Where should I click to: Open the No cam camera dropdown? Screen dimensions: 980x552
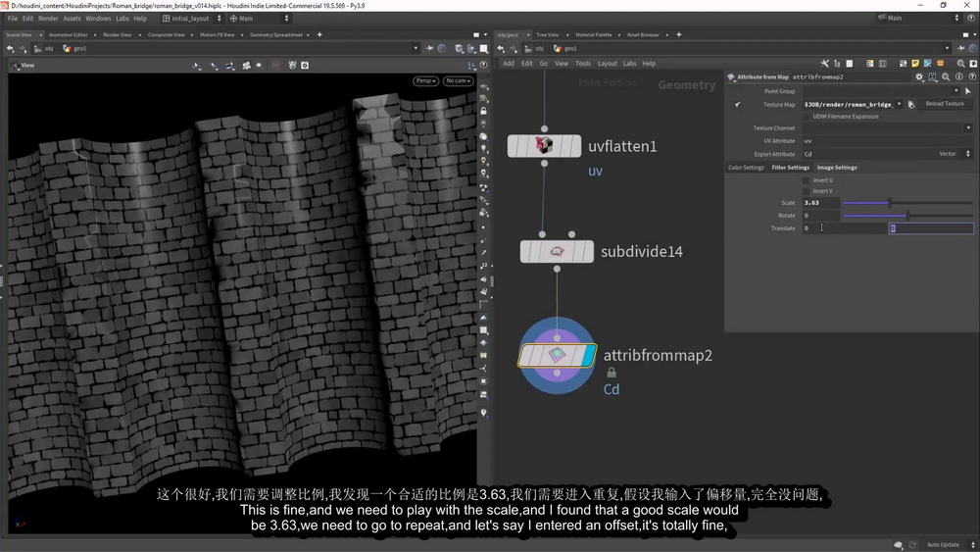tap(458, 80)
